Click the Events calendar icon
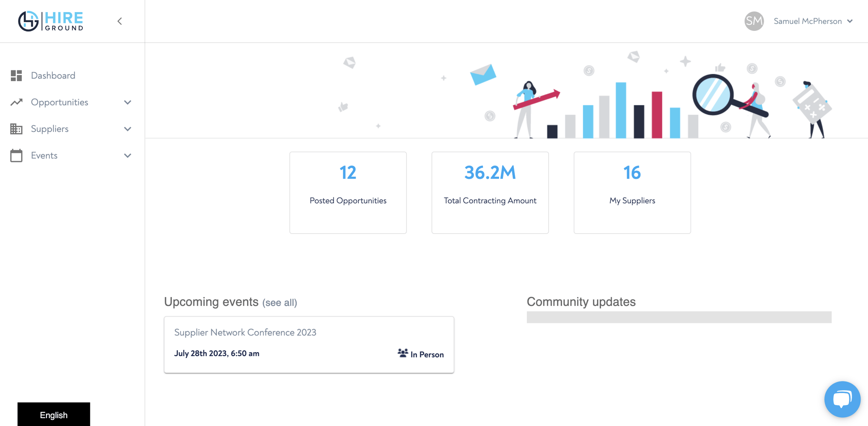 pos(16,155)
